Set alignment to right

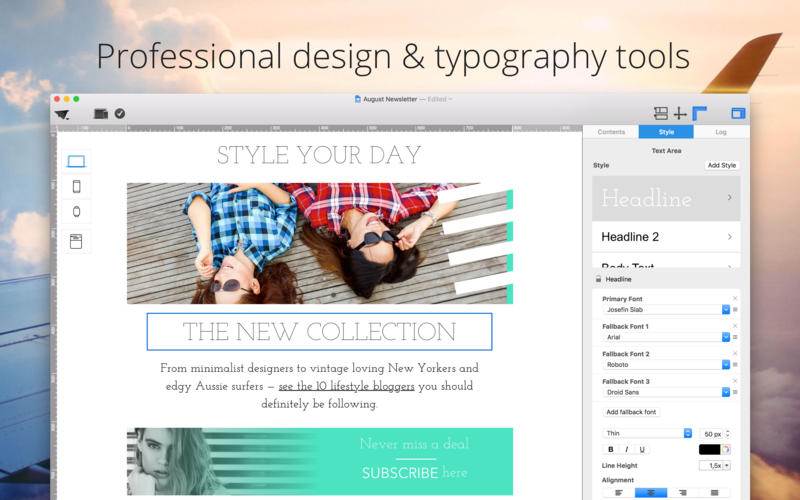tap(683, 493)
